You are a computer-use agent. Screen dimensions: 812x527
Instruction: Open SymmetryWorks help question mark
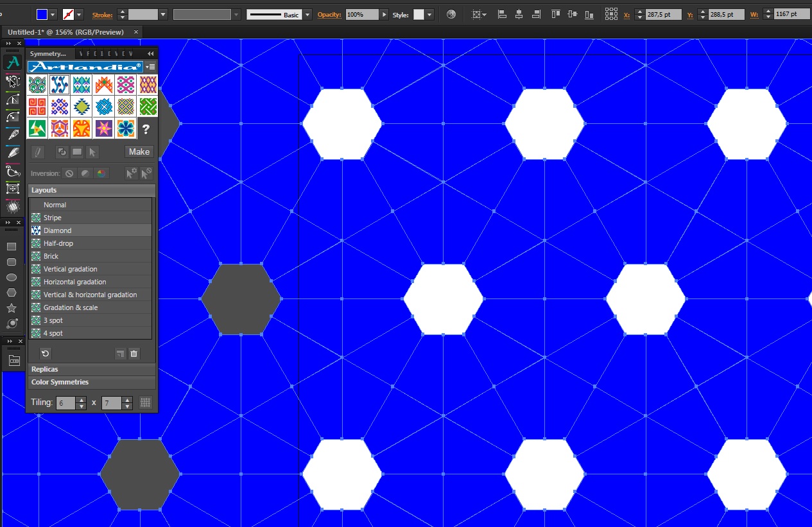146,129
